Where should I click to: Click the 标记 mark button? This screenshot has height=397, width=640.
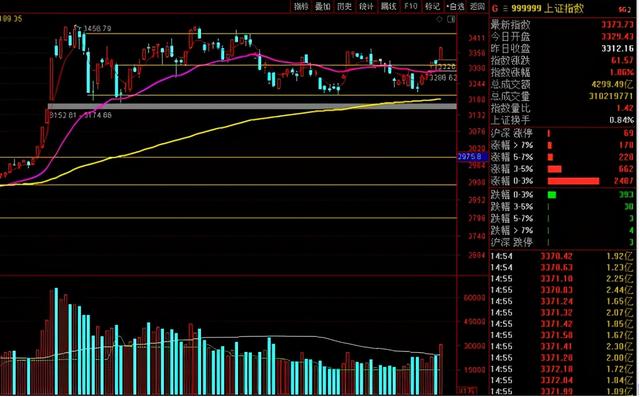tap(433, 6)
